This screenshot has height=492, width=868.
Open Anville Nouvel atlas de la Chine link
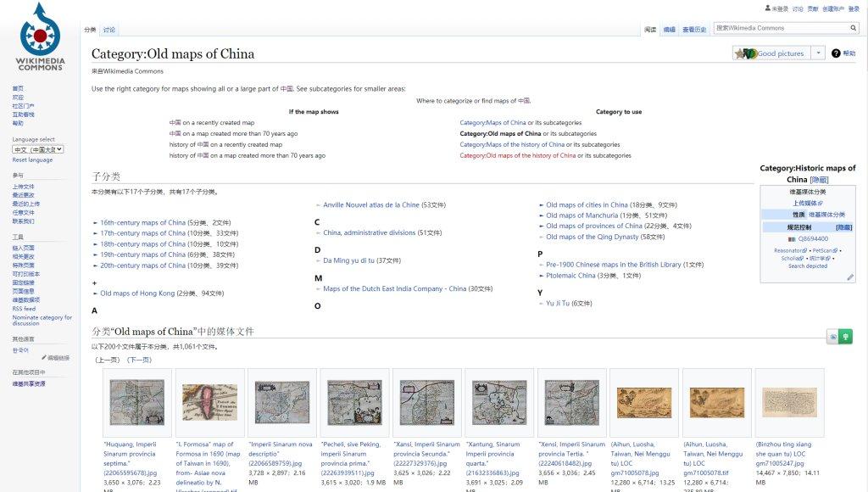coord(371,205)
